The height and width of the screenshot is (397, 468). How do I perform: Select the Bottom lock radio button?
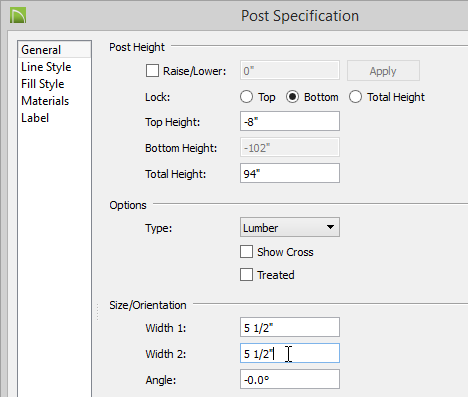click(x=292, y=97)
